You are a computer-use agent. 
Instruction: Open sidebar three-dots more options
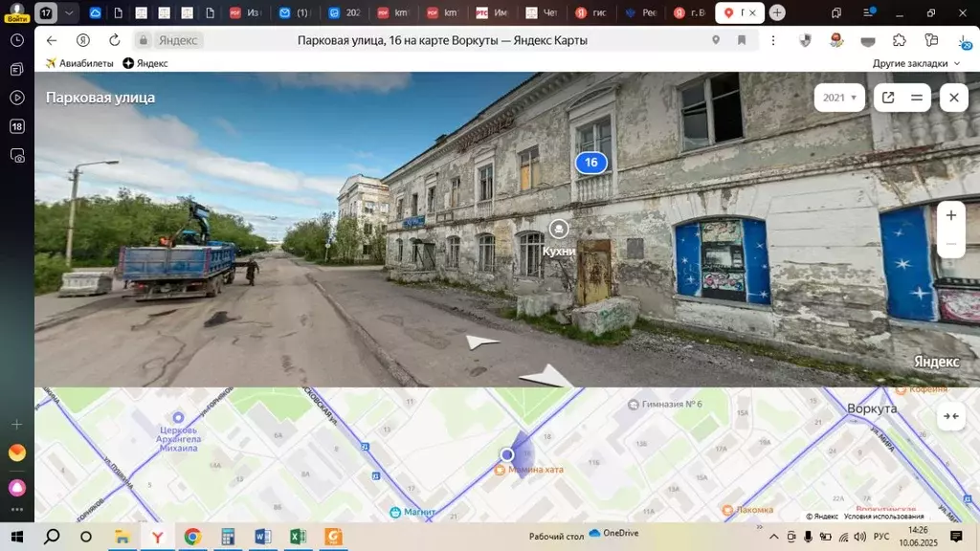click(x=17, y=510)
